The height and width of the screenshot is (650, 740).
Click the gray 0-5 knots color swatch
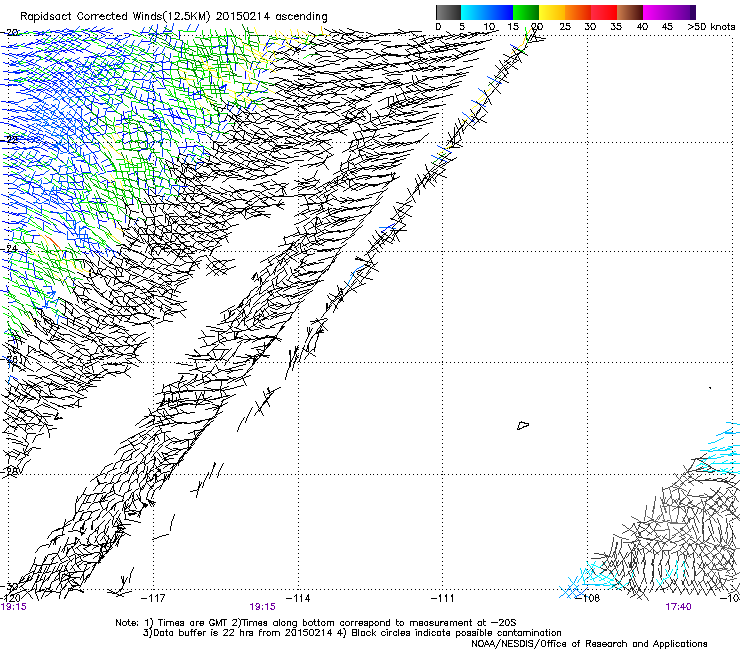pos(448,12)
